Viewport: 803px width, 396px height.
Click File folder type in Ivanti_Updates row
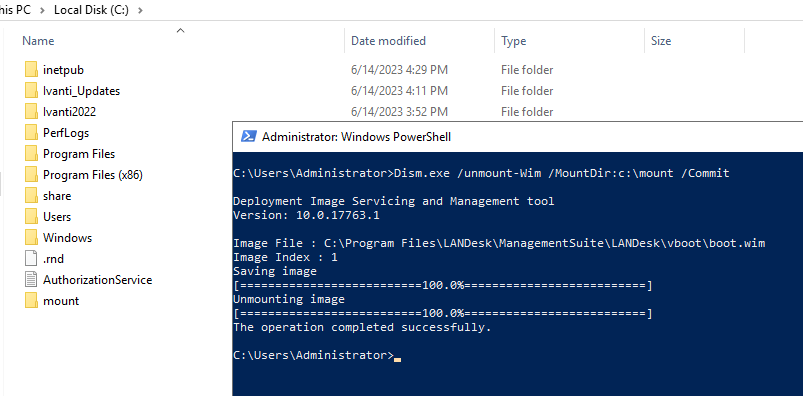tap(527, 91)
